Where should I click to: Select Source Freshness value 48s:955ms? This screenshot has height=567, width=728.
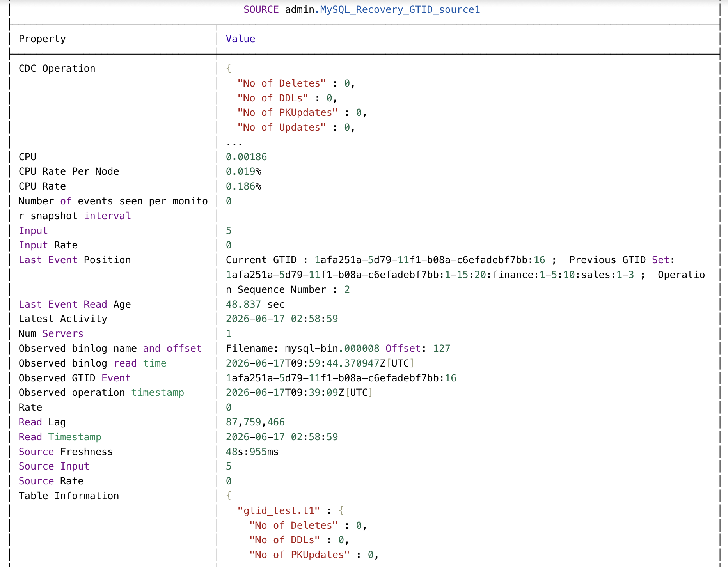pyautogui.click(x=252, y=452)
